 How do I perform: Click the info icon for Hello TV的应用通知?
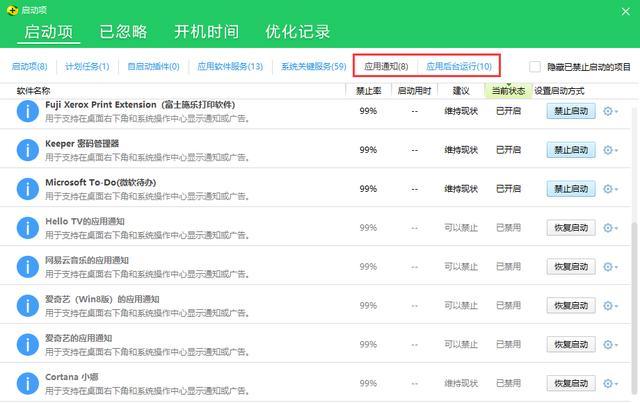tap(27, 228)
